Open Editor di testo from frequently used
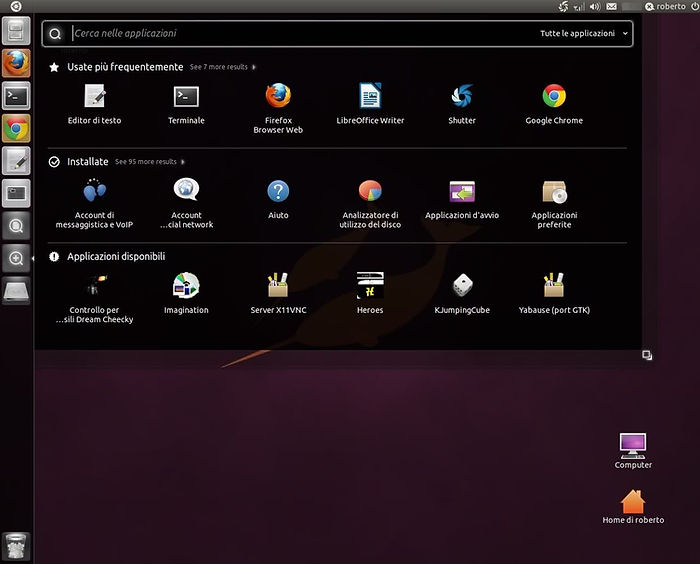Screen dimensions: 700x564 click(x=94, y=104)
